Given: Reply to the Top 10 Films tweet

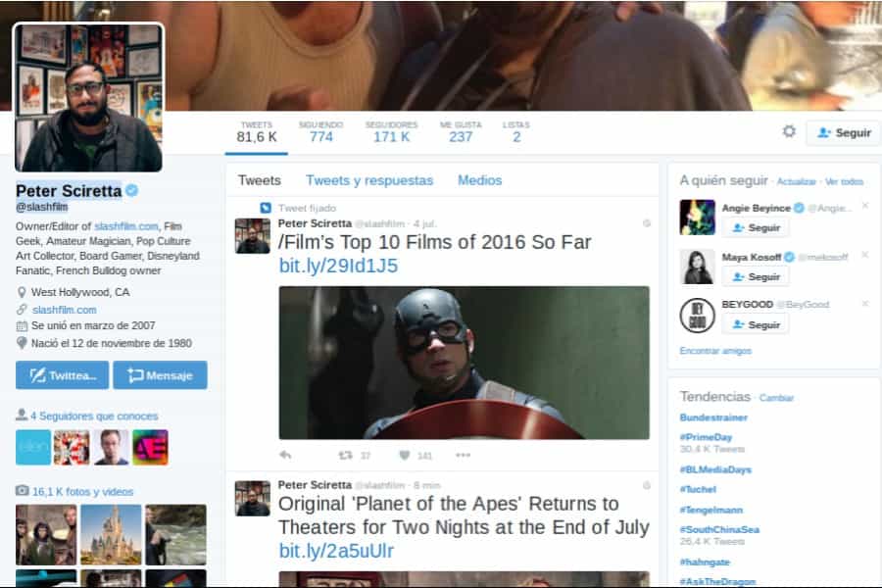Looking at the screenshot, I should point(285,455).
